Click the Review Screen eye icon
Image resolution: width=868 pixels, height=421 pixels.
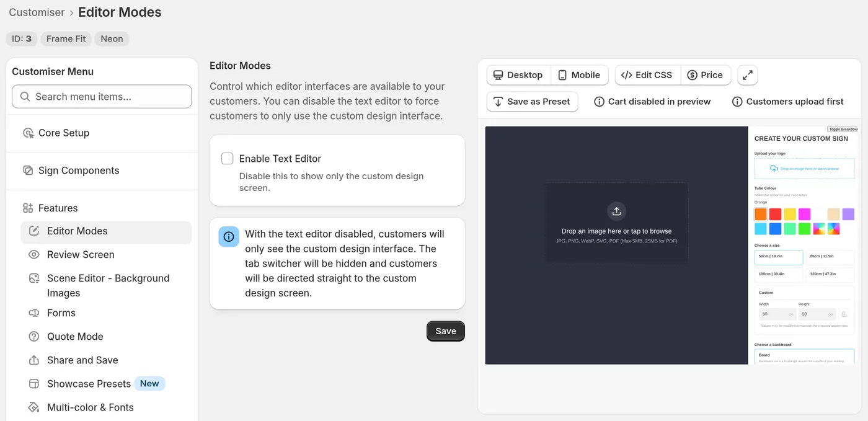[x=34, y=255]
